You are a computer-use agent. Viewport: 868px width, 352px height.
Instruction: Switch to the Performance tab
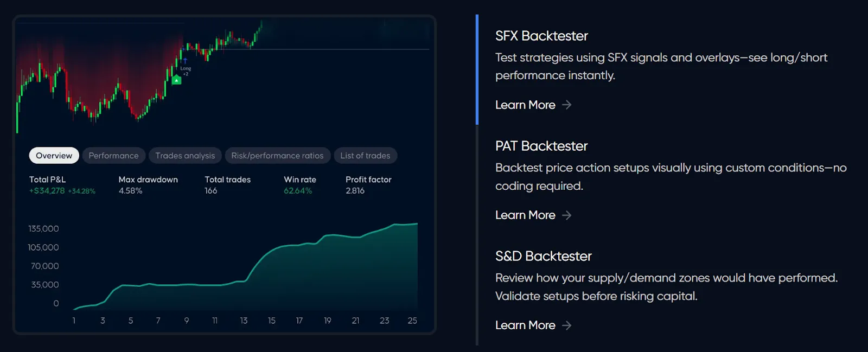(x=113, y=156)
